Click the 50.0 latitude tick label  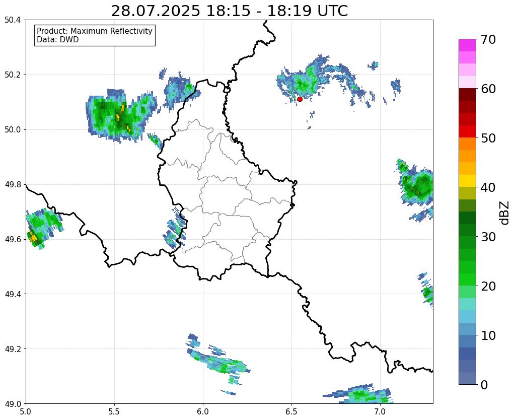pos(13,129)
